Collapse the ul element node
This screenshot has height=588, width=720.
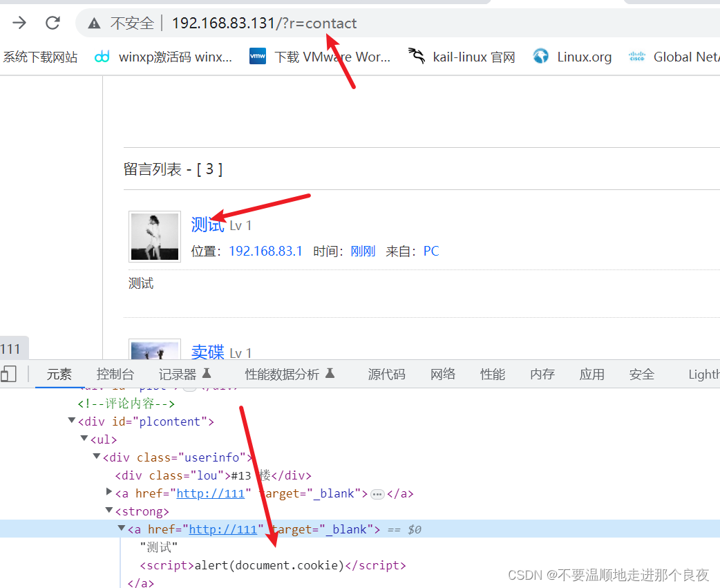point(84,438)
